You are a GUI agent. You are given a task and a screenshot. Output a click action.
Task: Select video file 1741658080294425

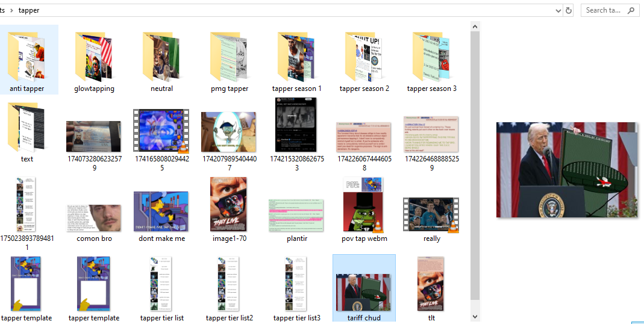pos(161,131)
